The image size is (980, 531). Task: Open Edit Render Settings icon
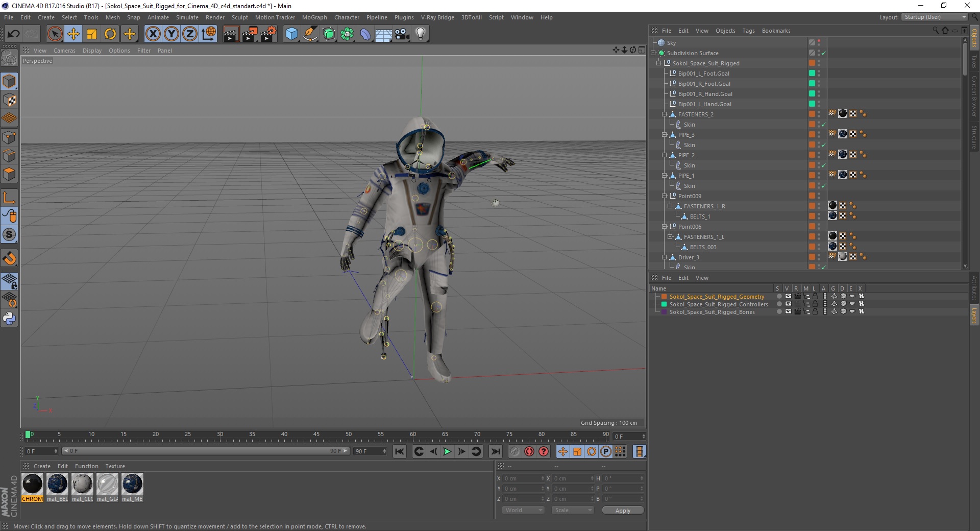[x=268, y=34]
